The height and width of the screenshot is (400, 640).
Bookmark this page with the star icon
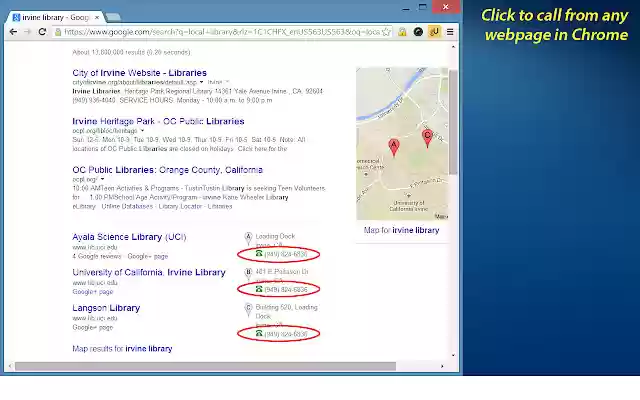coord(386,32)
